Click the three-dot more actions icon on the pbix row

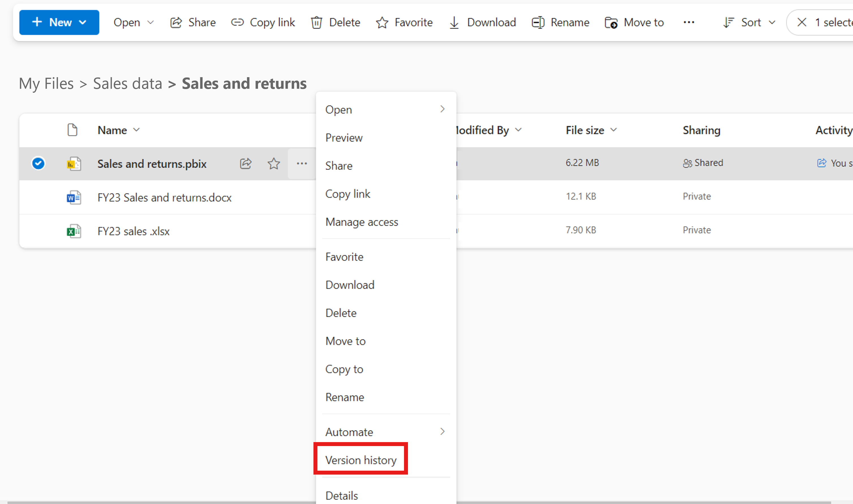point(301,163)
